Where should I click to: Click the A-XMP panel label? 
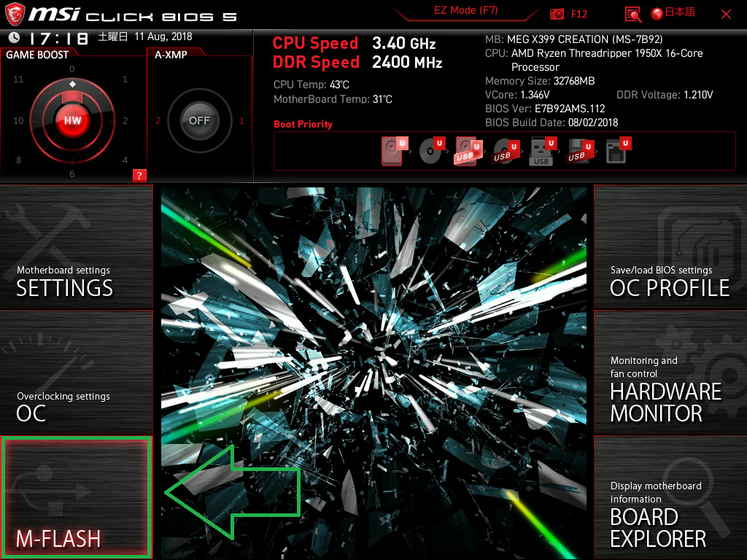pos(171,55)
